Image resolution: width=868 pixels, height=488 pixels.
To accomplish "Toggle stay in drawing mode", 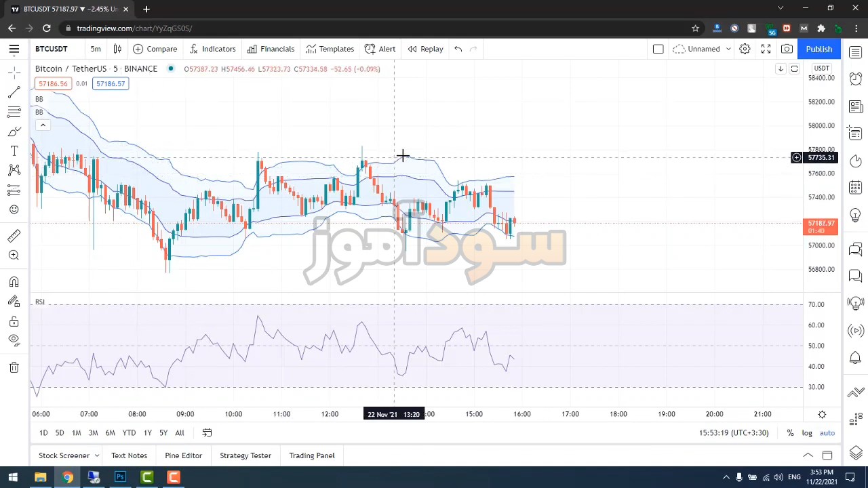I will [x=14, y=302].
